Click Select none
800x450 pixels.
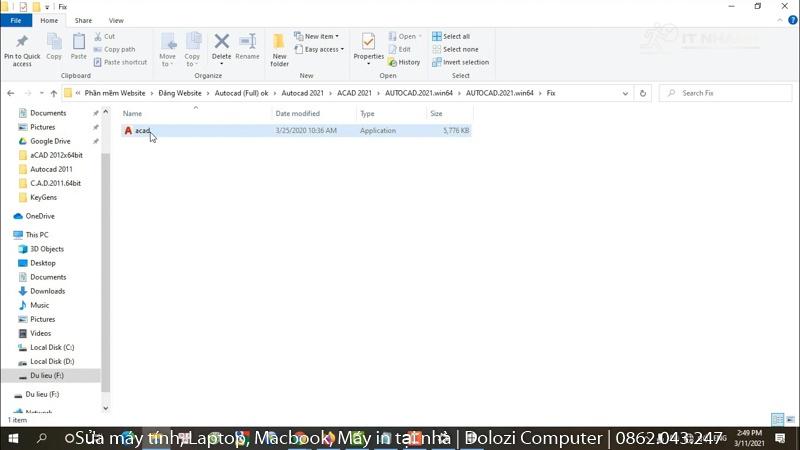pyautogui.click(x=455, y=49)
